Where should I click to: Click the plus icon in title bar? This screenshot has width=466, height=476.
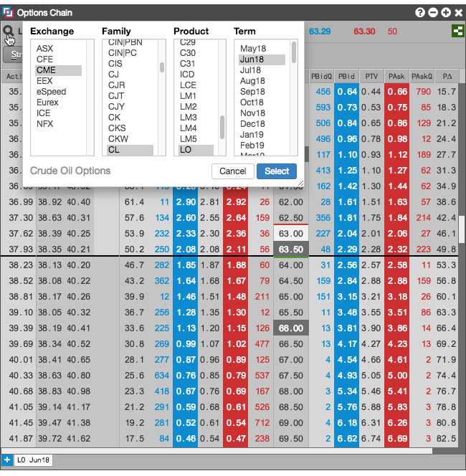pyautogui.click(x=446, y=12)
